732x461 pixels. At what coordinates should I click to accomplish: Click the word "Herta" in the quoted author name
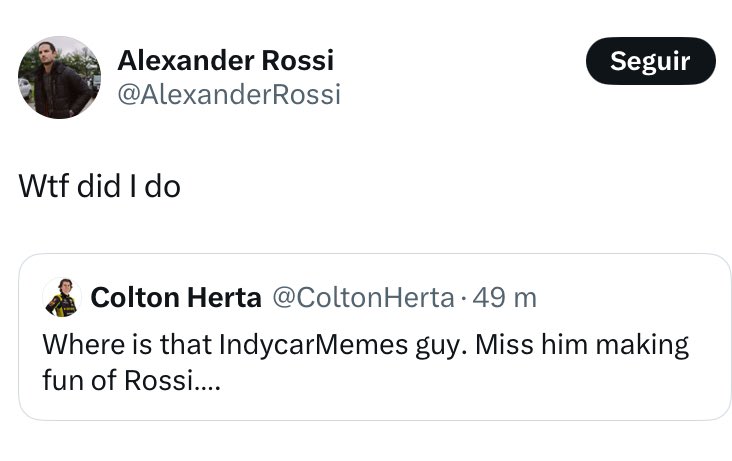(224, 298)
